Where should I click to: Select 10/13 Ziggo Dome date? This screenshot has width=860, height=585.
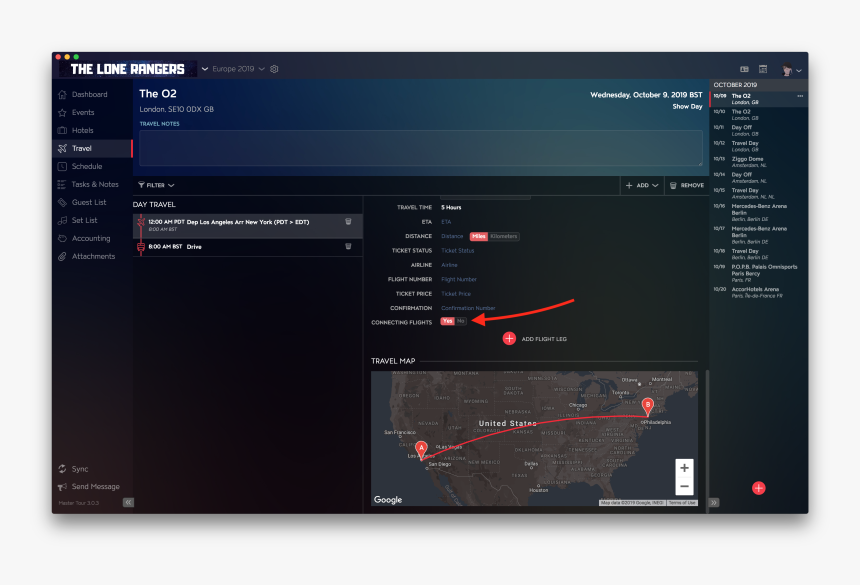759,162
